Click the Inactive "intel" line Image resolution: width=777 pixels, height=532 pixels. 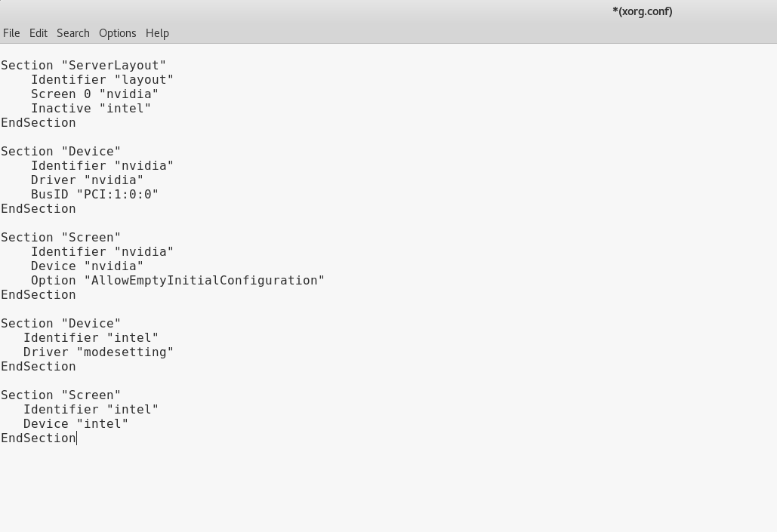(x=91, y=109)
